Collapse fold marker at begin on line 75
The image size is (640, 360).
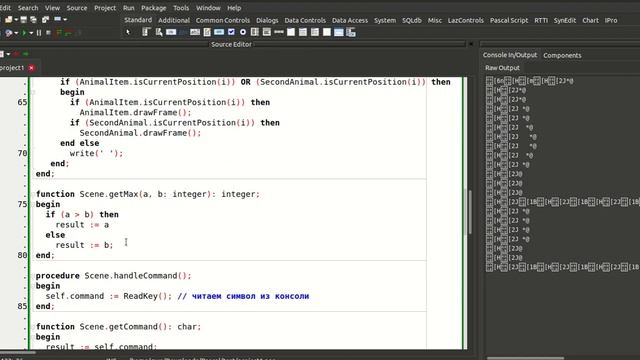[x=33, y=204]
